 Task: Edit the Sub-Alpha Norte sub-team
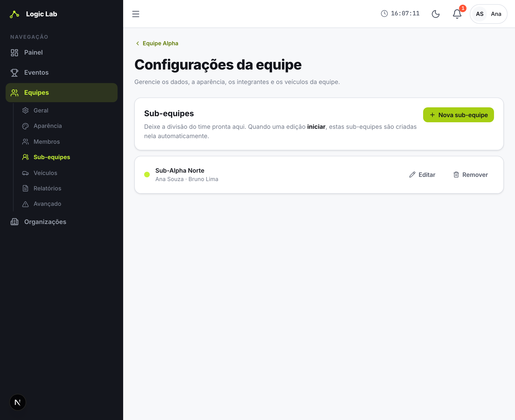coord(422,175)
